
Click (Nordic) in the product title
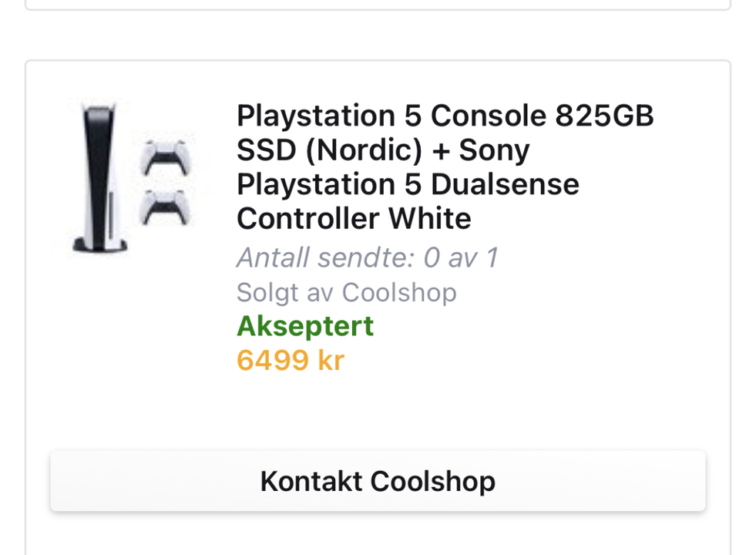364,150
